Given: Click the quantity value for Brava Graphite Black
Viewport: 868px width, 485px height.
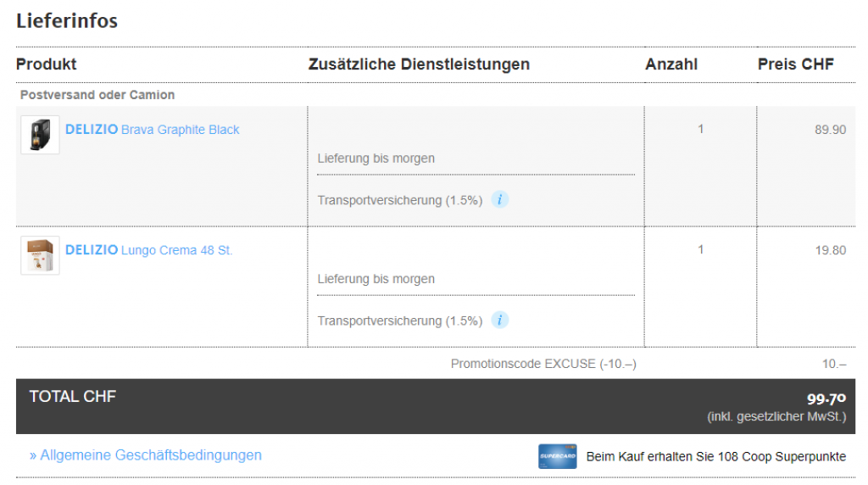Looking at the screenshot, I should pyautogui.click(x=700, y=130).
